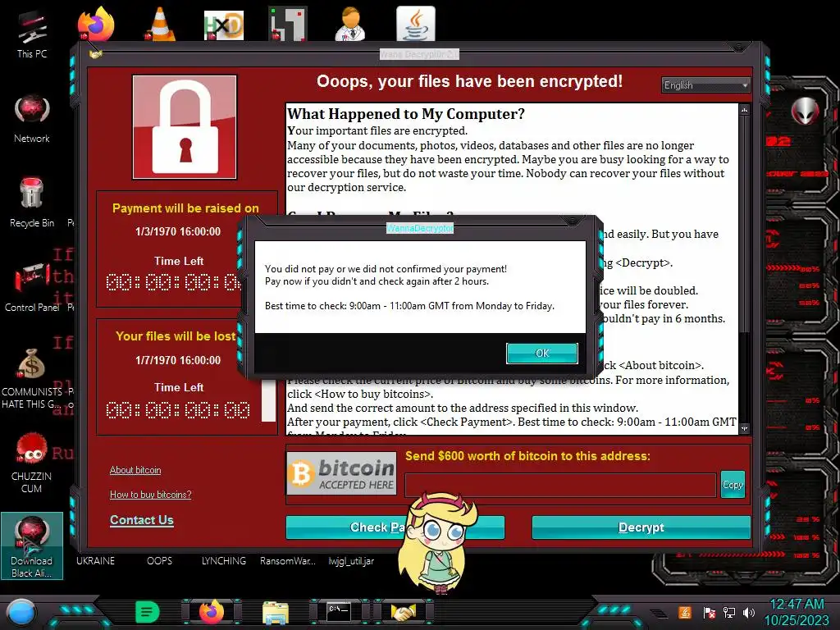This screenshot has height=630, width=840.
Task: Select the HxD hex editor shortcut
Action: (x=224, y=25)
